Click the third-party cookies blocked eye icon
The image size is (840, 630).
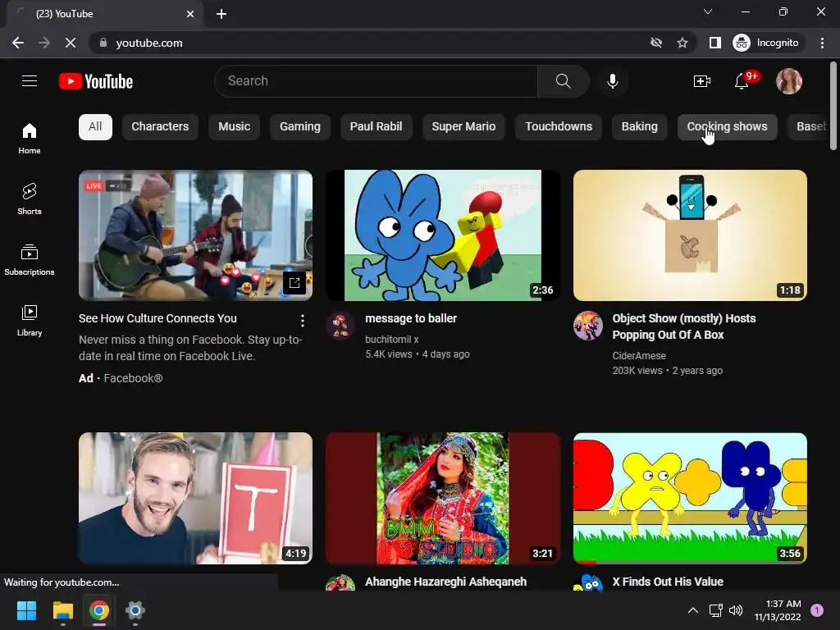pos(655,43)
